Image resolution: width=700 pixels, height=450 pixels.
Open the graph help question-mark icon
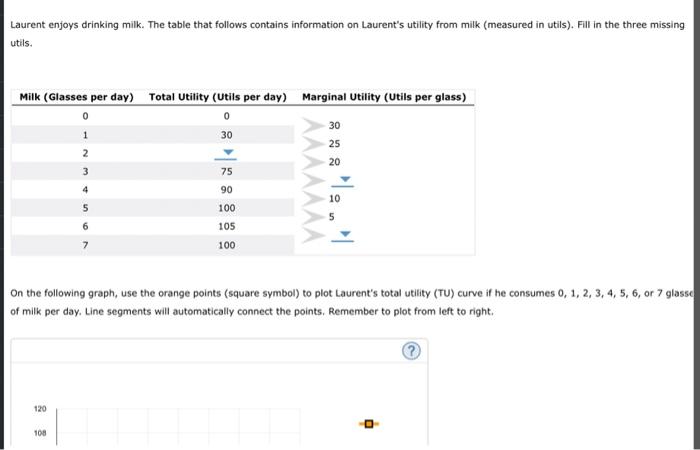point(411,351)
